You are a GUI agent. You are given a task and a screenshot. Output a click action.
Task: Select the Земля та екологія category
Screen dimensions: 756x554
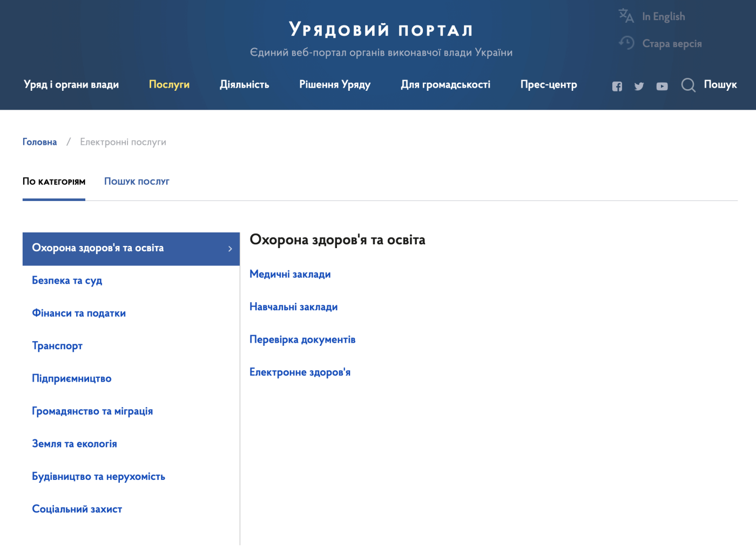pyautogui.click(x=75, y=444)
